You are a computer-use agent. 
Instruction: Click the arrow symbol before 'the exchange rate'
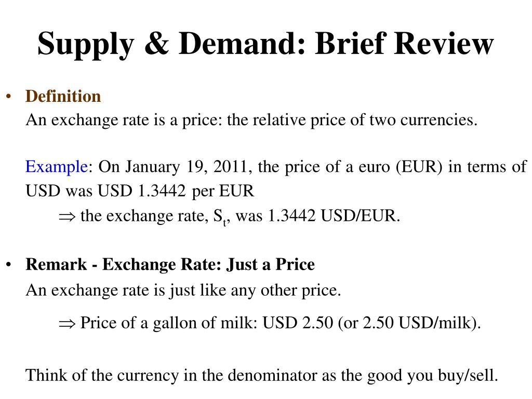pos(67,217)
